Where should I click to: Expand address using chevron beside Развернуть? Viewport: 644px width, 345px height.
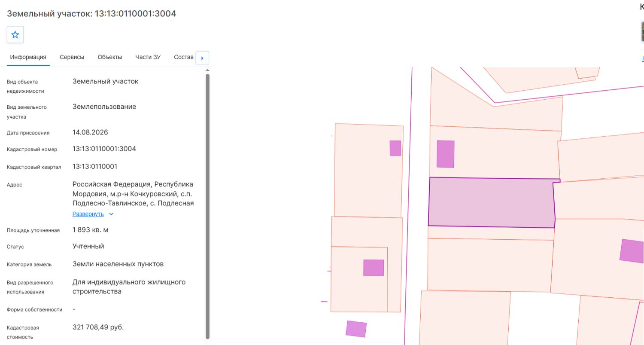[x=111, y=214]
